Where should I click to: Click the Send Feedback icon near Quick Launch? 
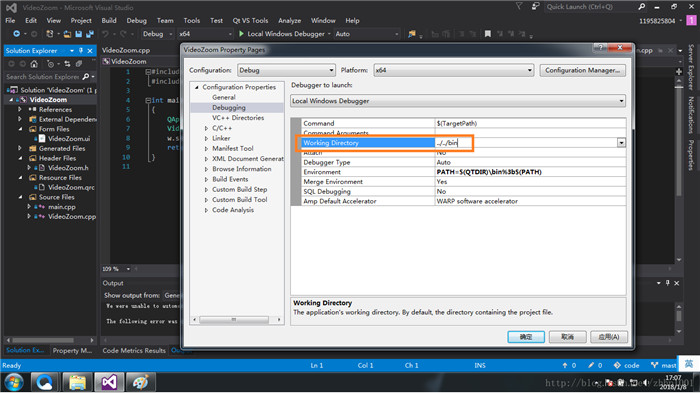(x=535, y=6)
